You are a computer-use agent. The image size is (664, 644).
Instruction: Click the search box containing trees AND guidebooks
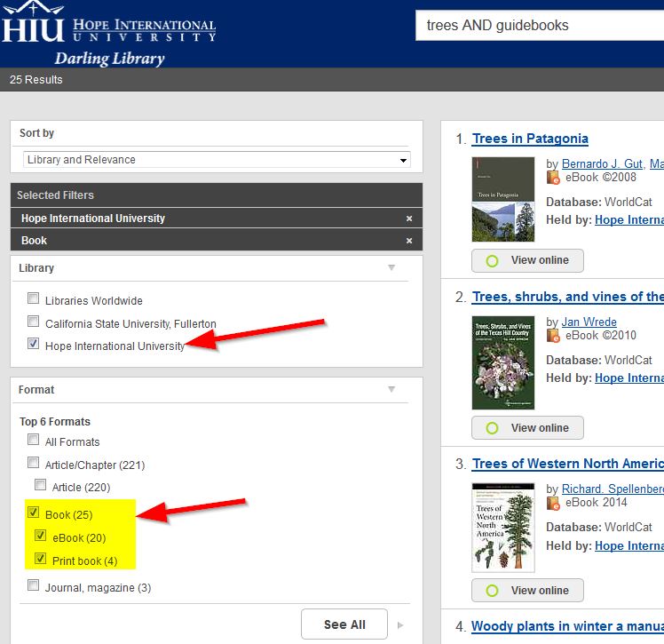tap(540, 26)
